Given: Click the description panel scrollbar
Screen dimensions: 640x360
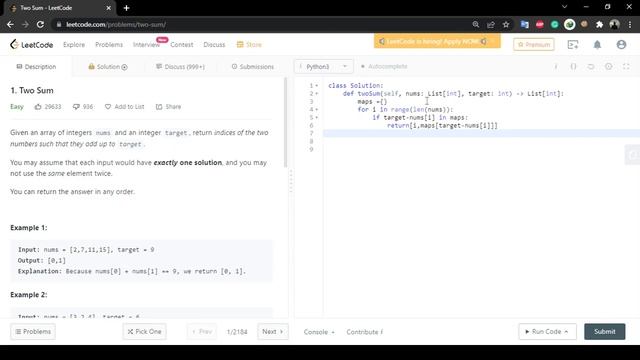Looking at the screenshot, I should pyautogui.click(x=285, y=122).
